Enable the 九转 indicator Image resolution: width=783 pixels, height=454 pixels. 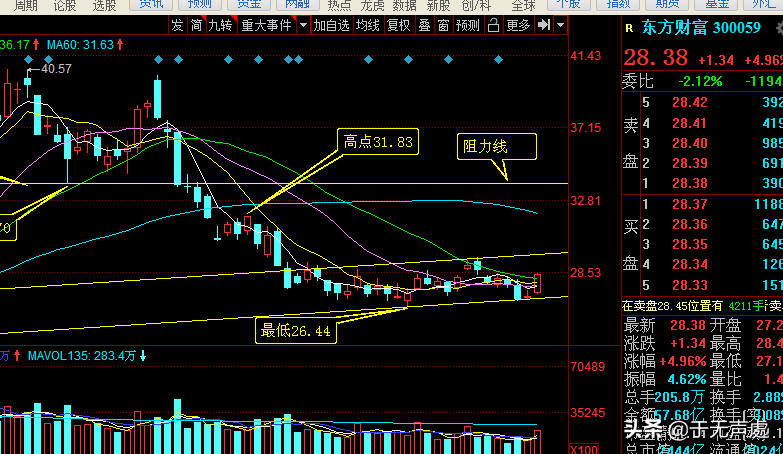221,25
